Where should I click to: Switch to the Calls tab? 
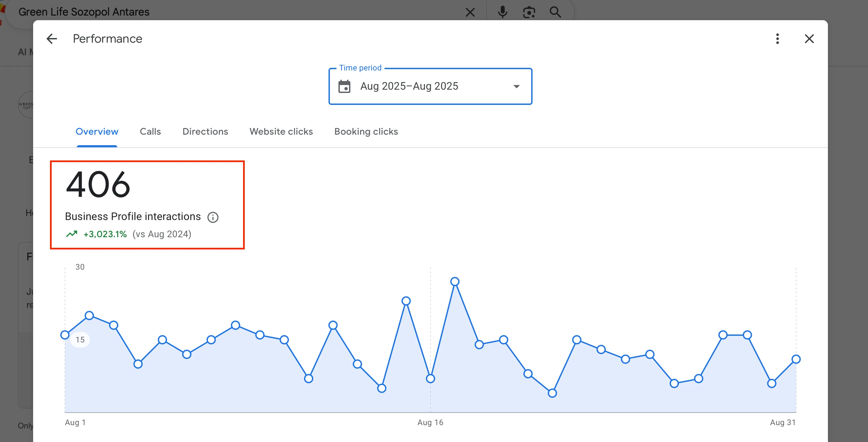(x=150, y=131)
